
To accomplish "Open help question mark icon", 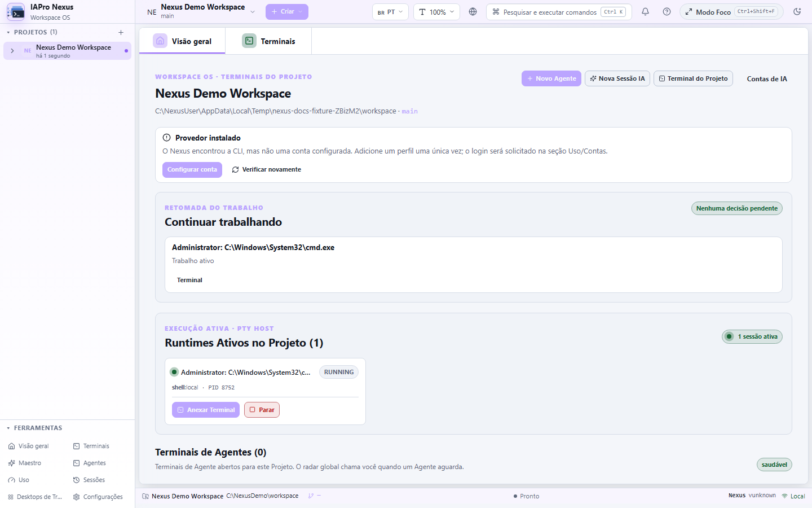I will 667,12.
